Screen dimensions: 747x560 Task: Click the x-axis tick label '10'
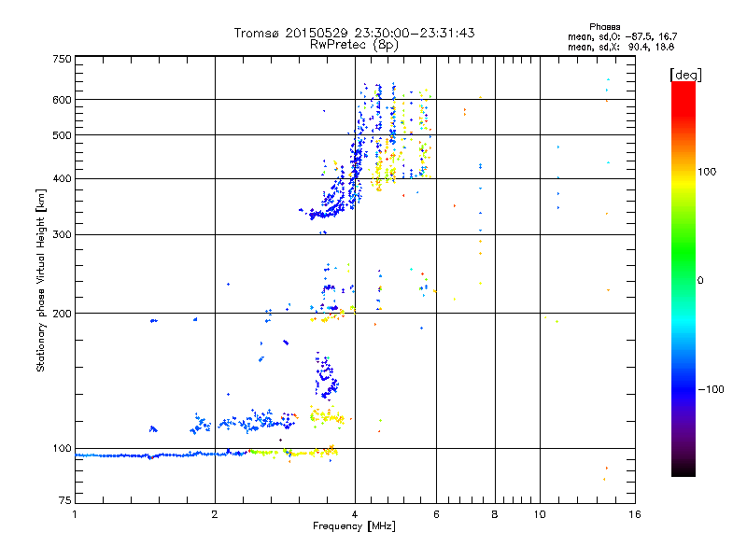540,514
